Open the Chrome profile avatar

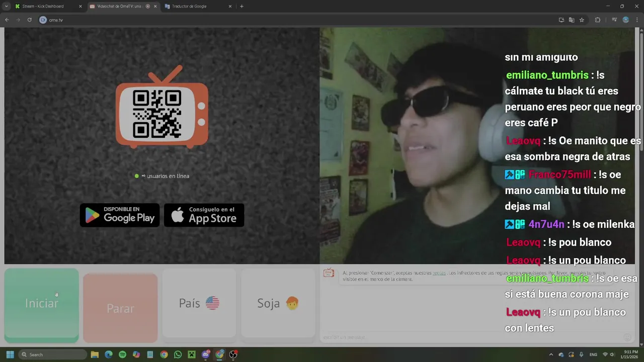[x=626, y=20]
